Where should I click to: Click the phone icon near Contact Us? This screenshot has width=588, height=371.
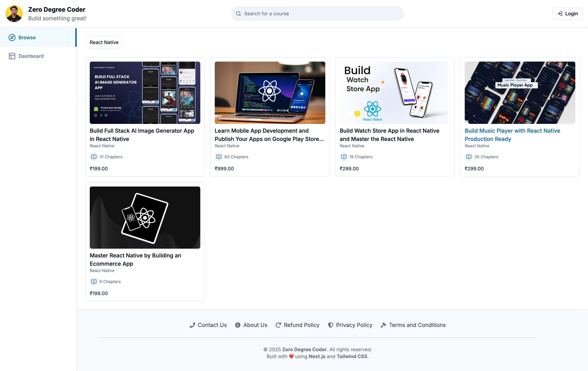pyautogui.click(x=192, y=325)
